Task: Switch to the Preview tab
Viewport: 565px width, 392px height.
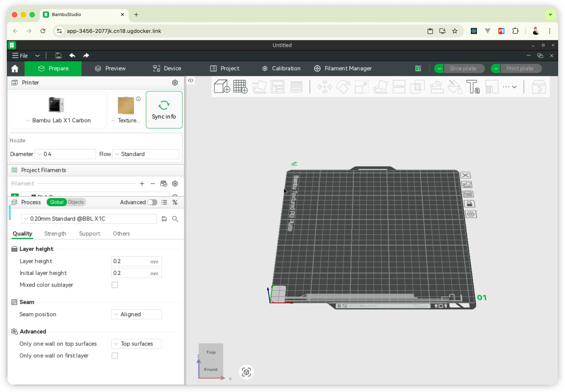Action: click(110, 68)
